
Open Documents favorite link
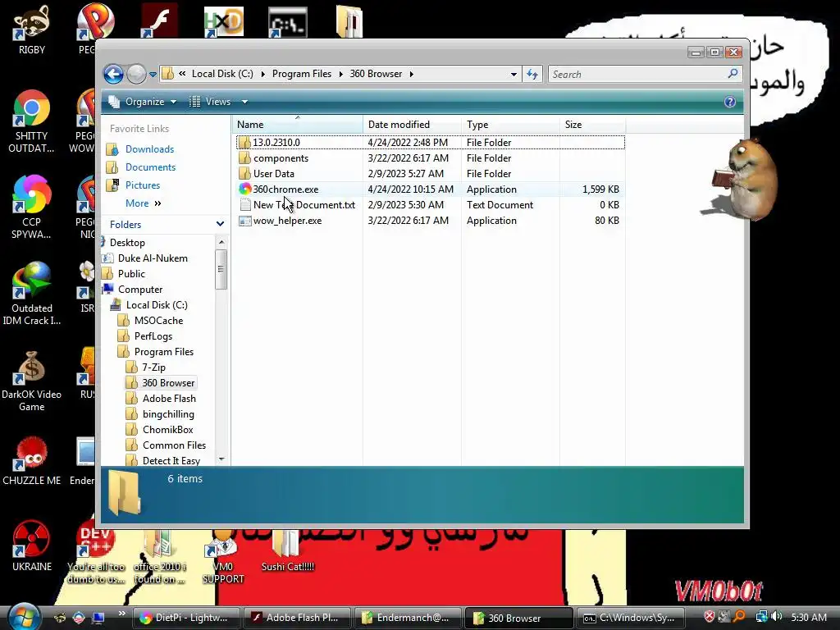150,167
